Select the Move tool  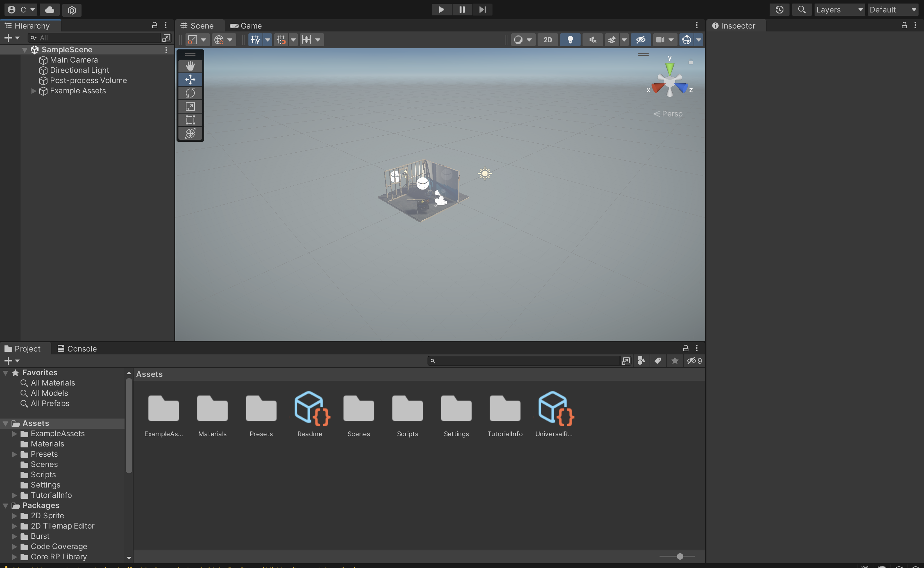click(x=190, y=80)
